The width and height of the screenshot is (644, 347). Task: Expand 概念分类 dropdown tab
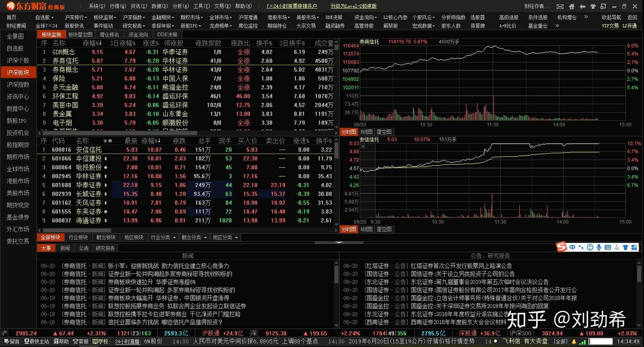click(194, 237)
